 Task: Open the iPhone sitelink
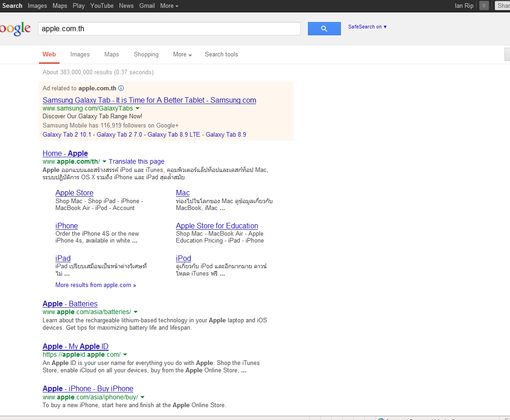[66, 226]
